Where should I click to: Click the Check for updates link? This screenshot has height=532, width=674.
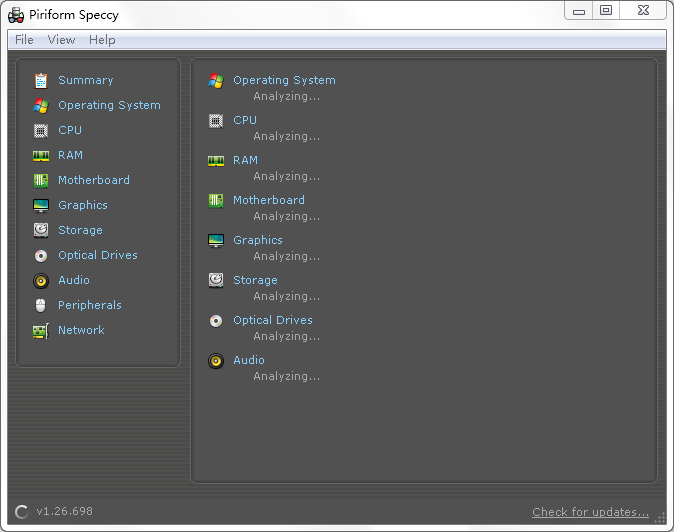[590, 512]
